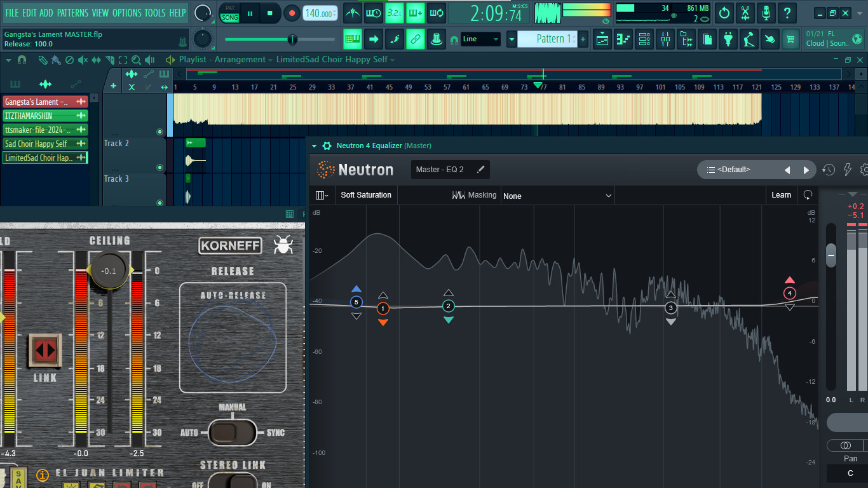868x488 pixels.
Task: Toggle the Pat/Song mode switch
Action: [x=230, y=13]
